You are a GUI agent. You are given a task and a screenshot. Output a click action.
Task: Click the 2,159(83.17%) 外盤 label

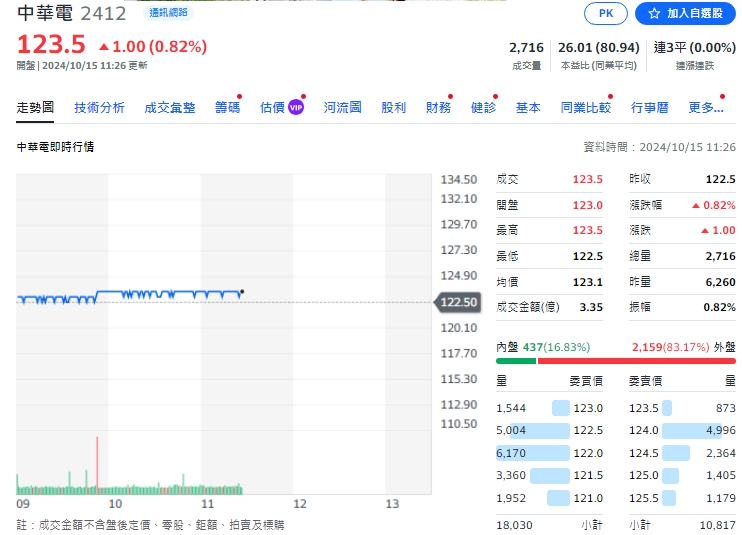click(684, 347)
